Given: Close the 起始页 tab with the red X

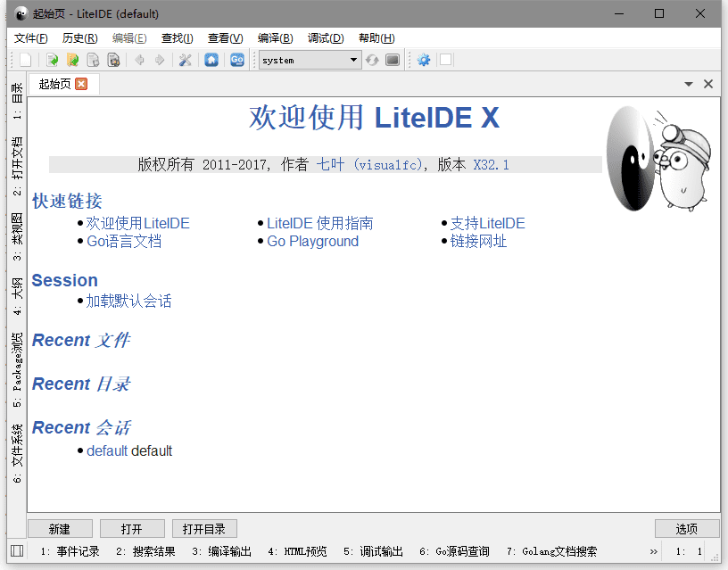Looking at the screenshot, I should [x=81, y=84].
